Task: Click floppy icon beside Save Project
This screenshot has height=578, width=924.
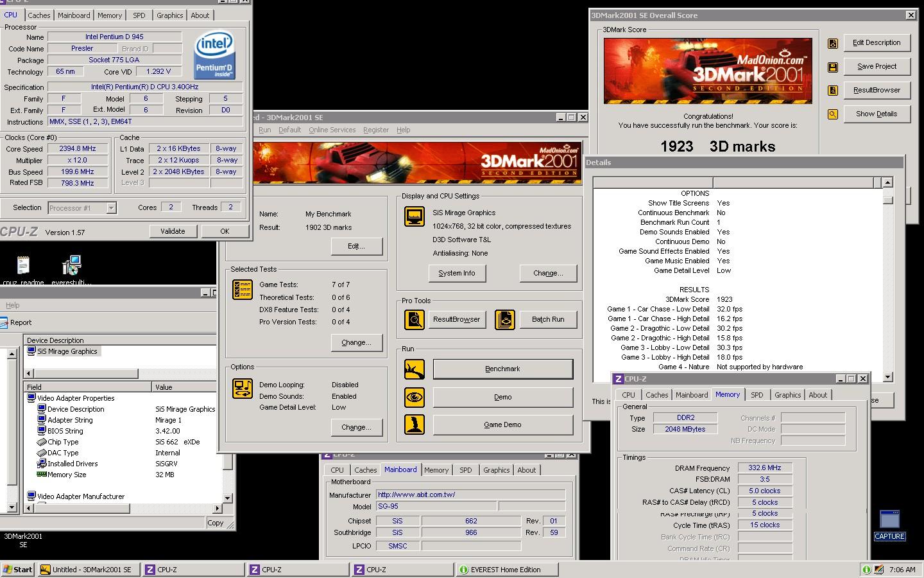Action: [x=833, y=67]
